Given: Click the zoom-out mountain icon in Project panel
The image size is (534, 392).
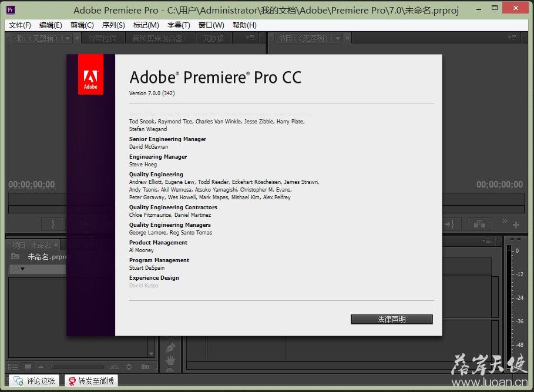Looking at the screenshot, I should (x=41, y=367).
